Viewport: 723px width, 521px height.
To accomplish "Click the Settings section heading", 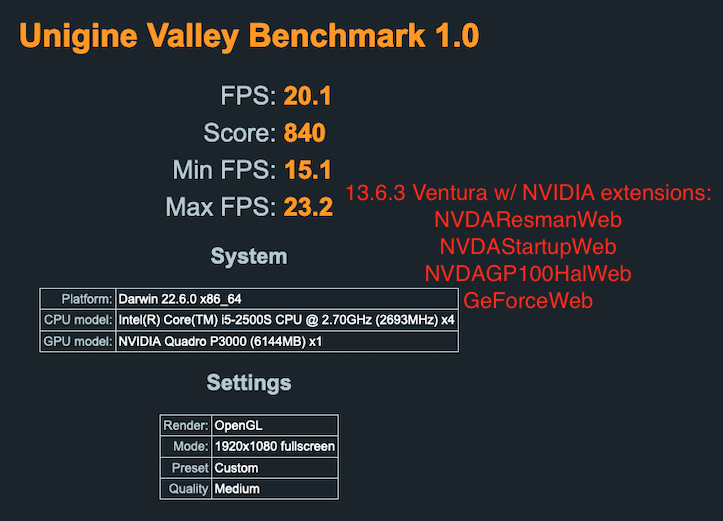I will [249, 383].
